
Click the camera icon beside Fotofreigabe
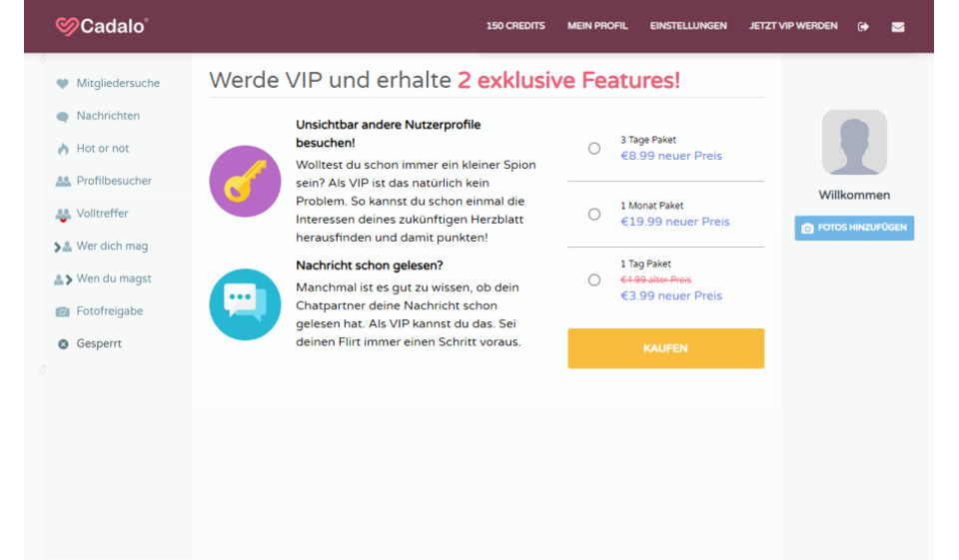point(63,311)
